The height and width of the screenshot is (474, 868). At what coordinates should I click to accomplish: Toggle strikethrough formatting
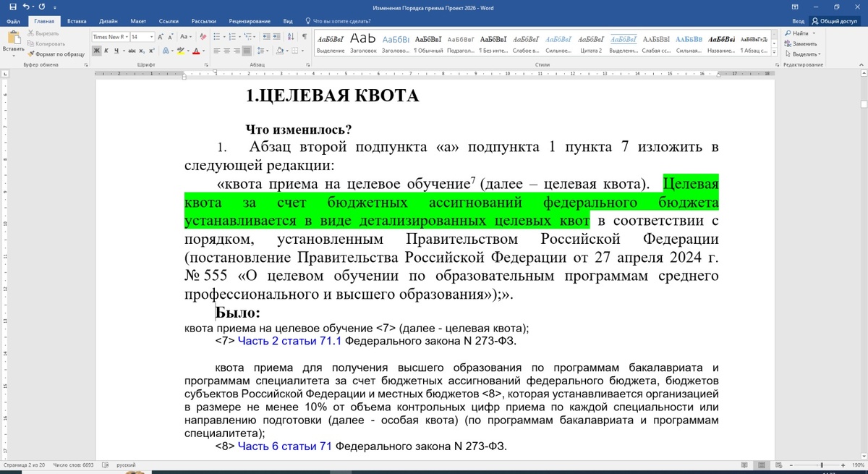(x=132, y=51)
